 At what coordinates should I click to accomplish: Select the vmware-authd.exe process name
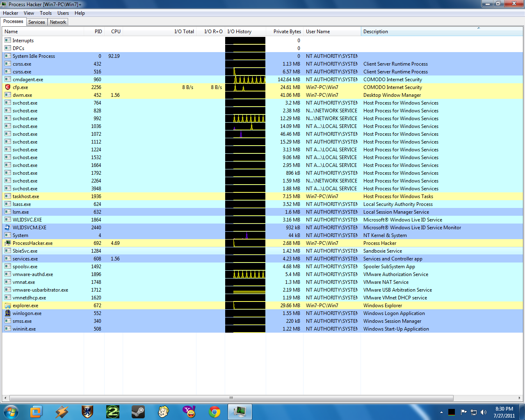pos(33,274)
